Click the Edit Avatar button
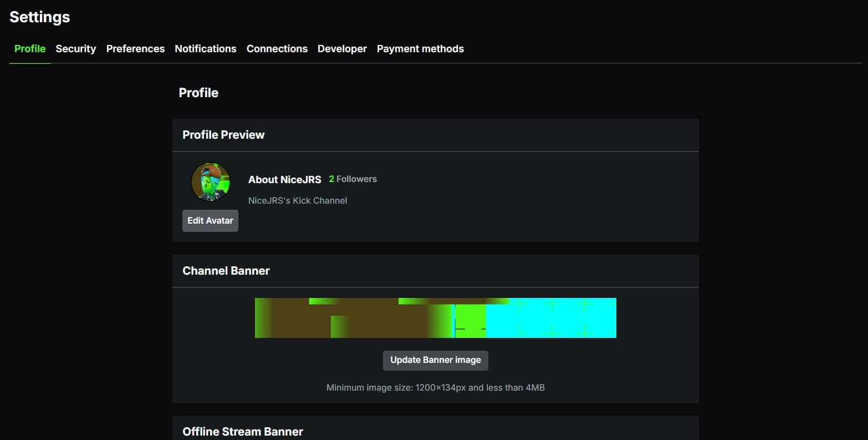Image resolution: width=868 pixels, height=440 pixels. tap(210, 220)
